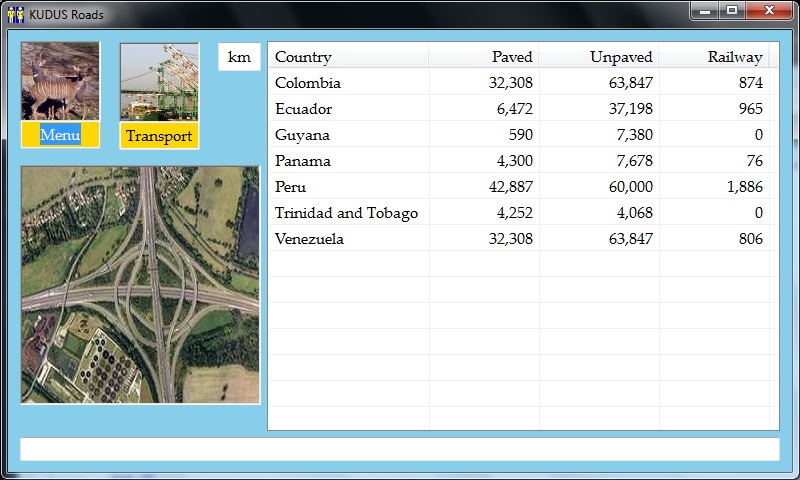
Task: Sort by the Railway column header
Action: point(714,57)
